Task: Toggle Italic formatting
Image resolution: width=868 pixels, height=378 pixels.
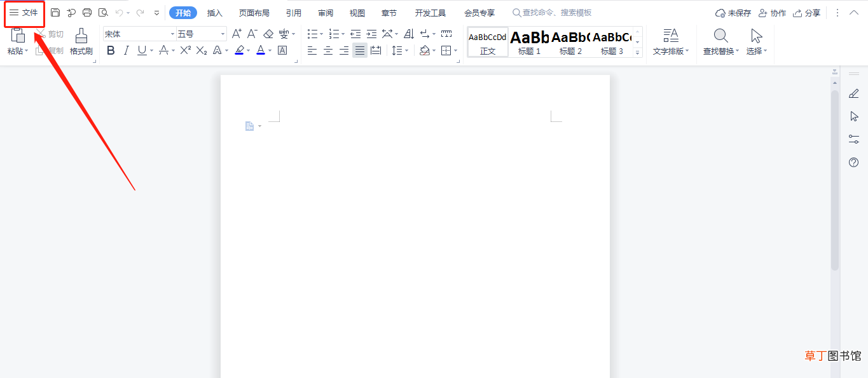Action: point(127,50)
